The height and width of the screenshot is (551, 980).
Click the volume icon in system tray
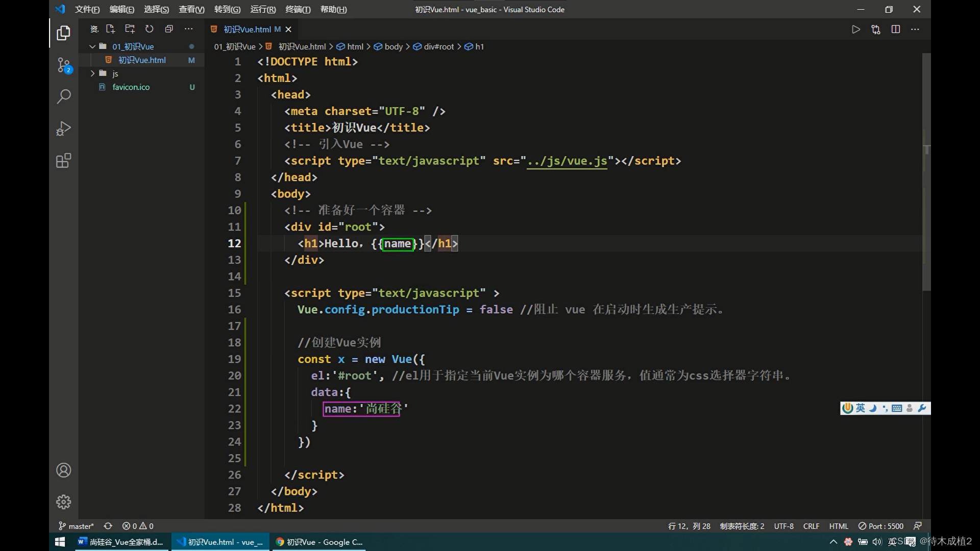[877, 542]
